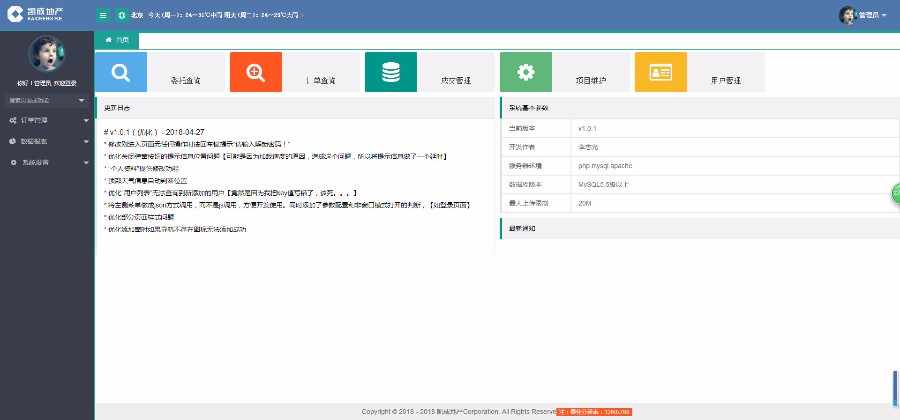
Task: Click the 成交管理 tile label
Action: [456, 81]
